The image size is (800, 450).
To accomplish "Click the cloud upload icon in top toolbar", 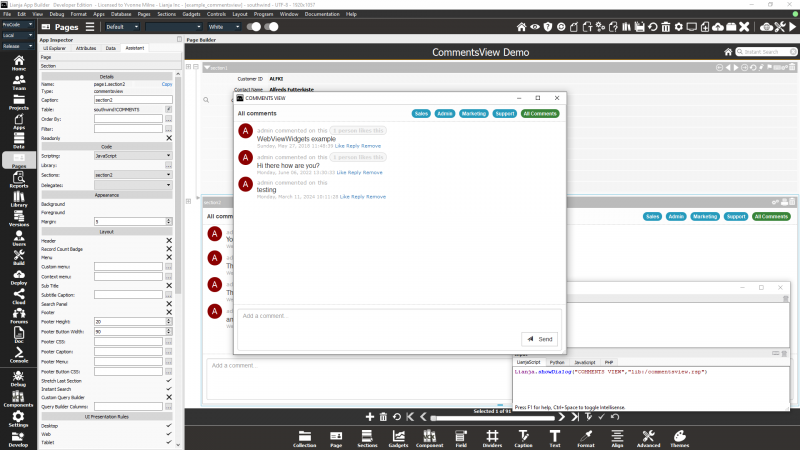I will pos(718,27).
